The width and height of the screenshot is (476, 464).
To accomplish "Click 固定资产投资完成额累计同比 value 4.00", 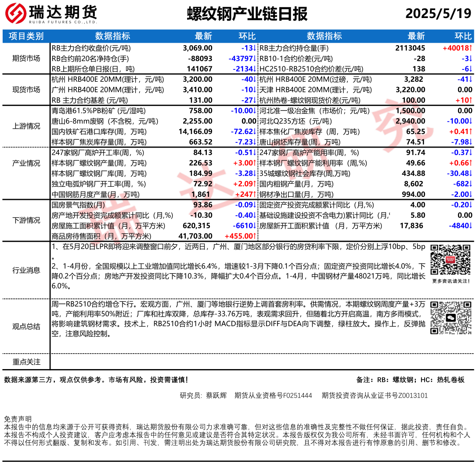I will coord(418,205).
